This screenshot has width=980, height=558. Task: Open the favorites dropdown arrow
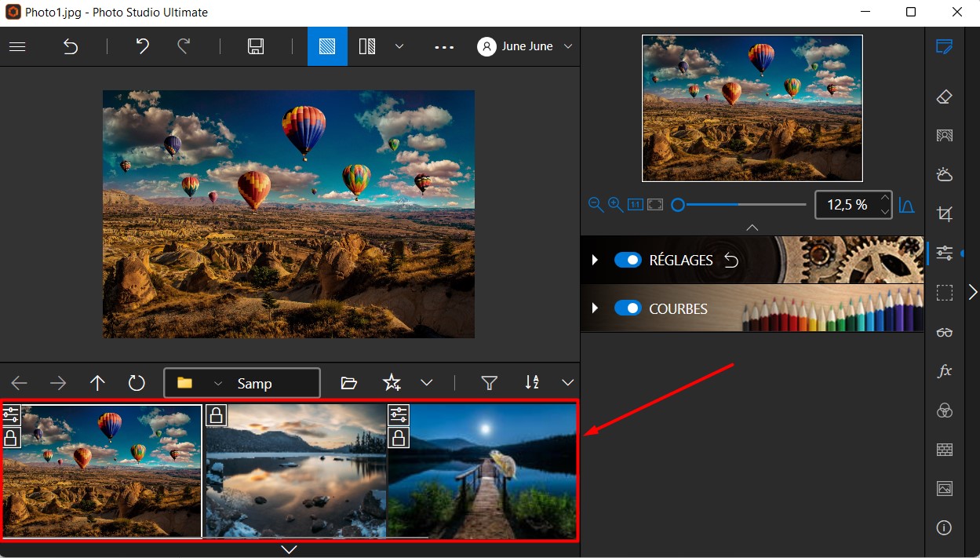[x=426, y=383]
